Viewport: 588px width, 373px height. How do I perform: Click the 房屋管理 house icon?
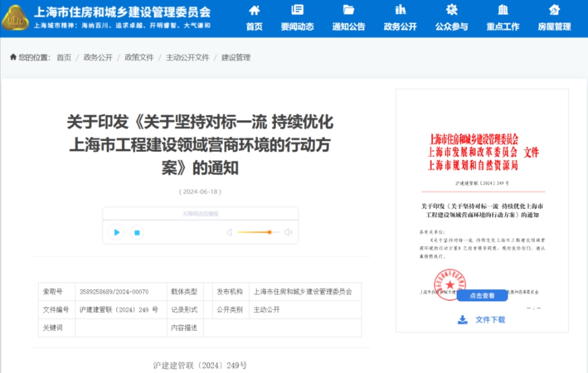(x=554, y=10)
